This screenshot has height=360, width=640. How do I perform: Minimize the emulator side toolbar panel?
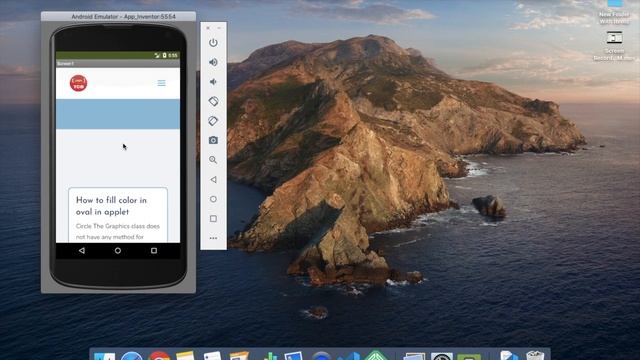pos(219,28)
